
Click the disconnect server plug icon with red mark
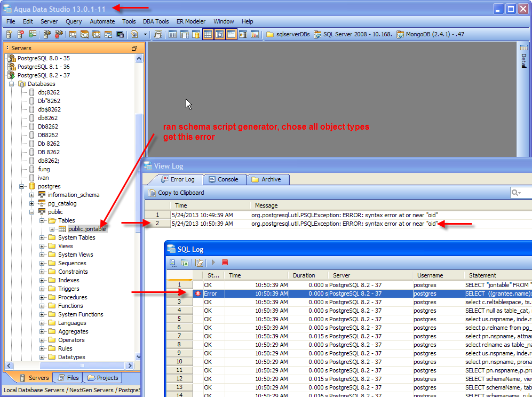tap(59, 34)
